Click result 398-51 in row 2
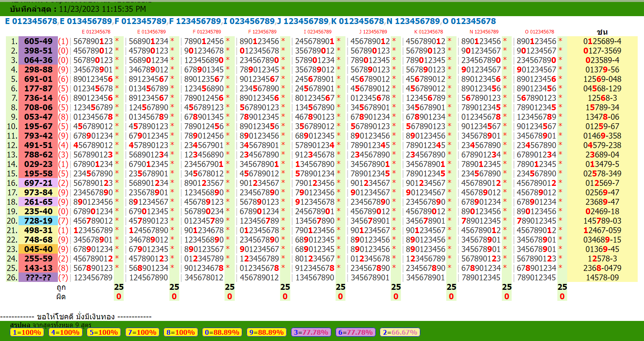644x341 pixels. 38,51
